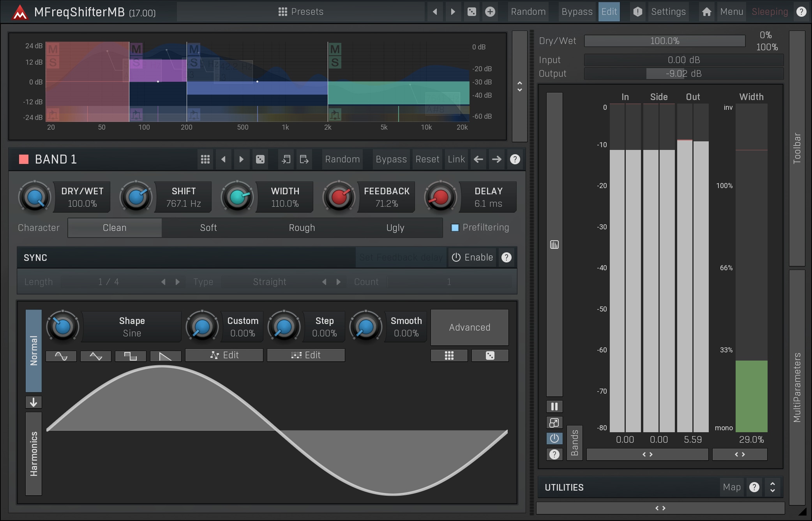Image resolution: width=812 pixels, height=521 pixels.
Task: Click the Band 1 copy icon
Action: click(x=286, y=159)
